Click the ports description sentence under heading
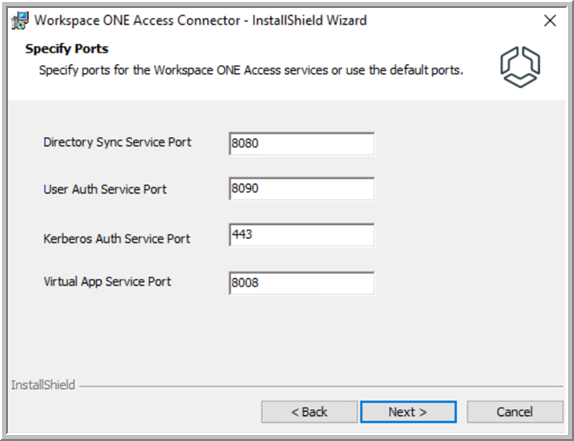Image resolution: width=574 pixels, height=441 pixels. tap(251, 70)
